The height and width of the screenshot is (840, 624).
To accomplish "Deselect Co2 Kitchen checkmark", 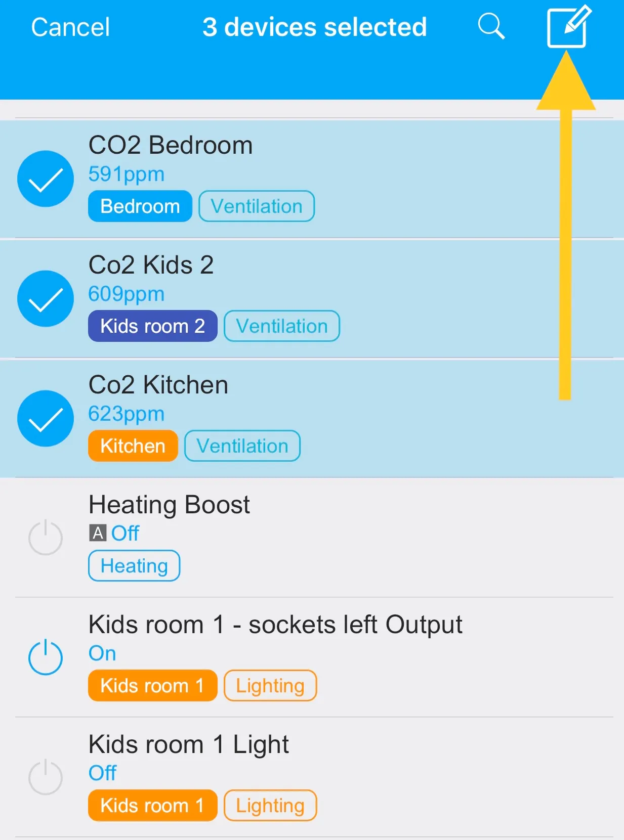I will coord(46,419).
